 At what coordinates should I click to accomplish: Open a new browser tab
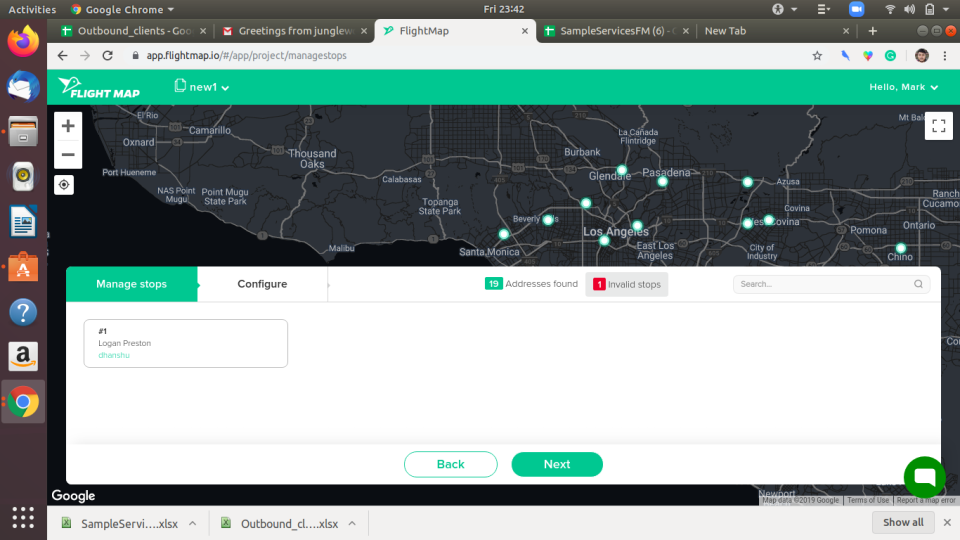click(872, 31)
